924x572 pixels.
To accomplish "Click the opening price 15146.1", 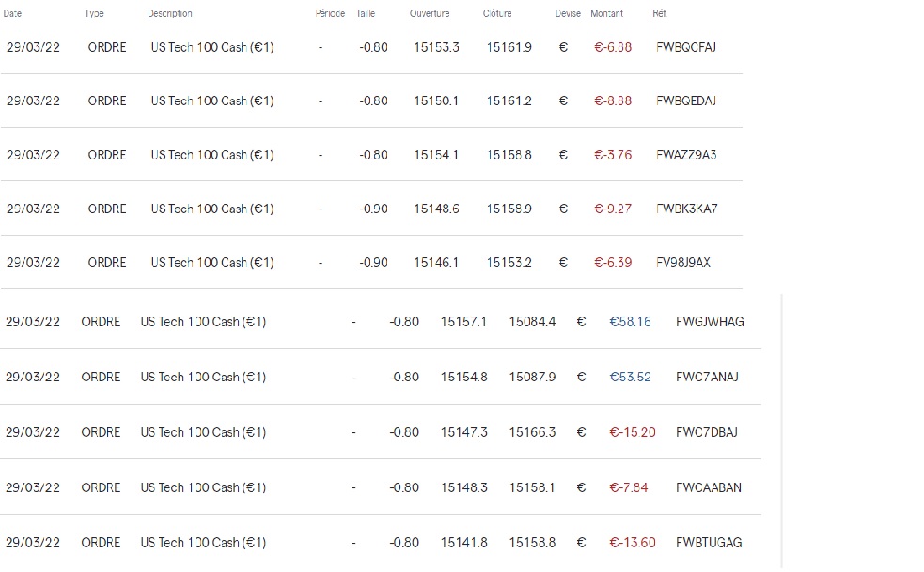I will point(436,262).
